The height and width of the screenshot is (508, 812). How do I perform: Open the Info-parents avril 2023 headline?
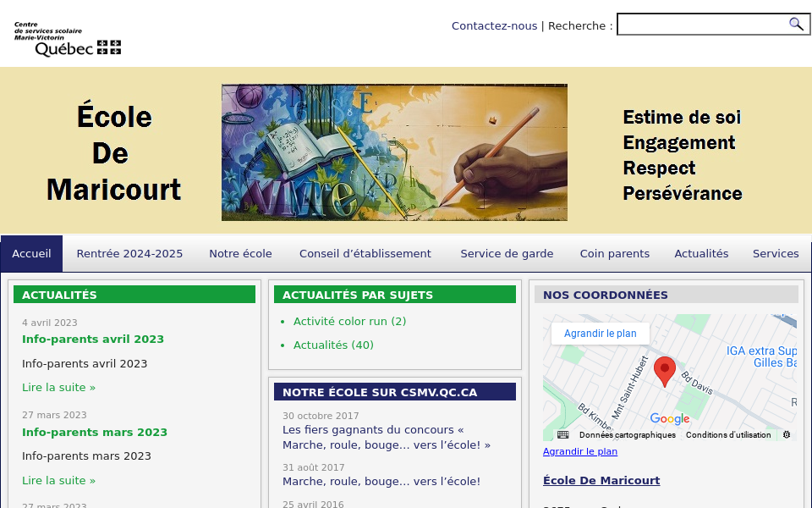[93, 340]
